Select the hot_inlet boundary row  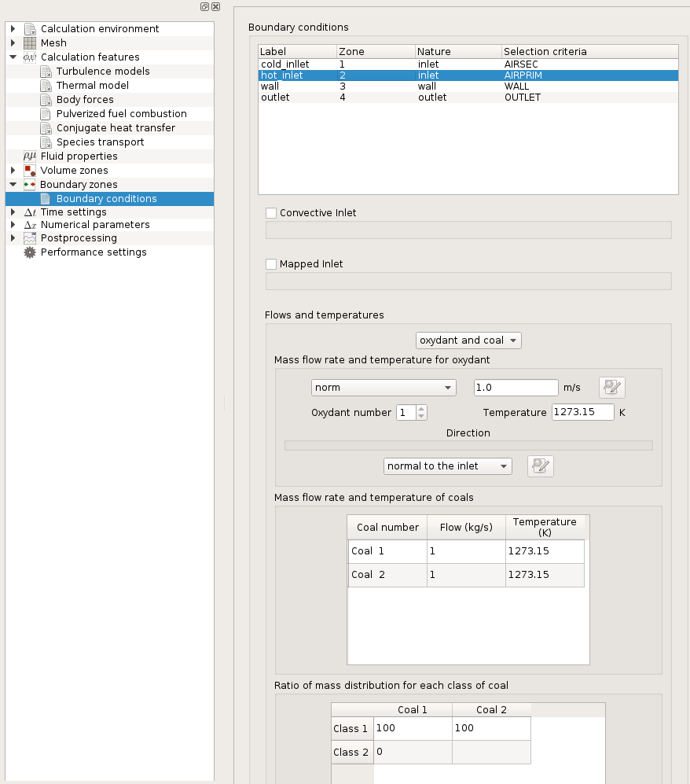click(468, 75)
